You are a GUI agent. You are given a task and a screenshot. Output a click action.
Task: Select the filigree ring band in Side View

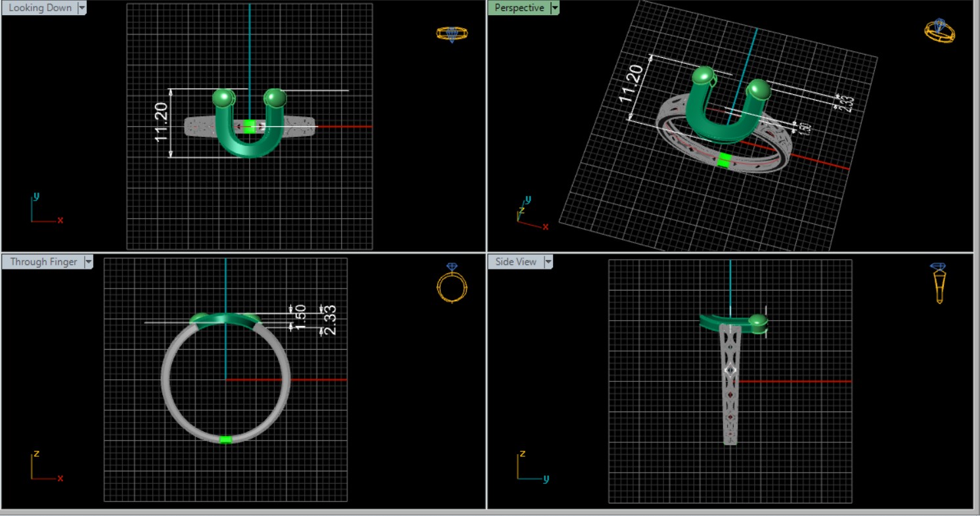tap(730, 394)
